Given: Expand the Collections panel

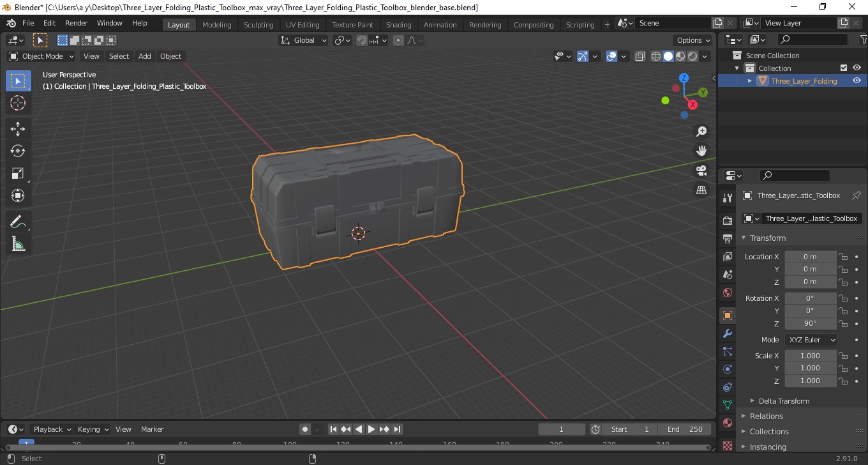Looking at the screenshot, I should coord(769,432).
